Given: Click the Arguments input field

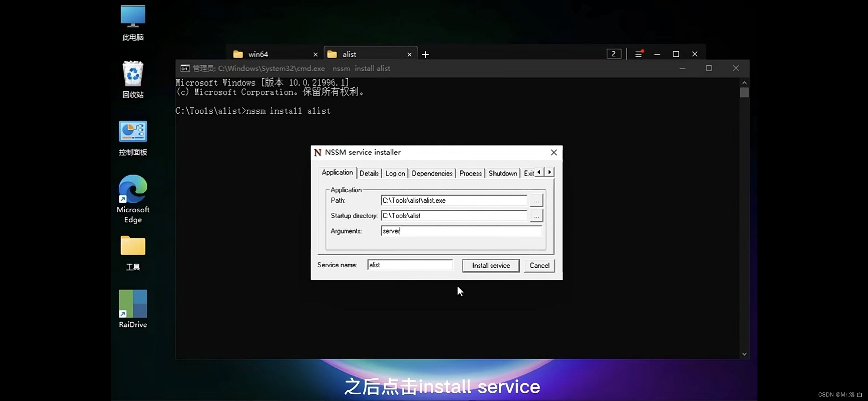Looking at the screenshot, I should tap(461, 231).
